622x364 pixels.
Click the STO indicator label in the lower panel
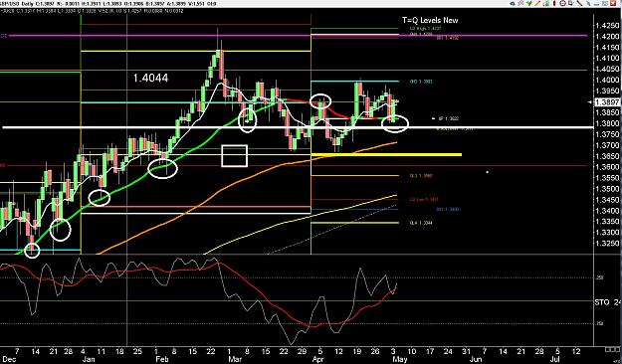[602, 302]
